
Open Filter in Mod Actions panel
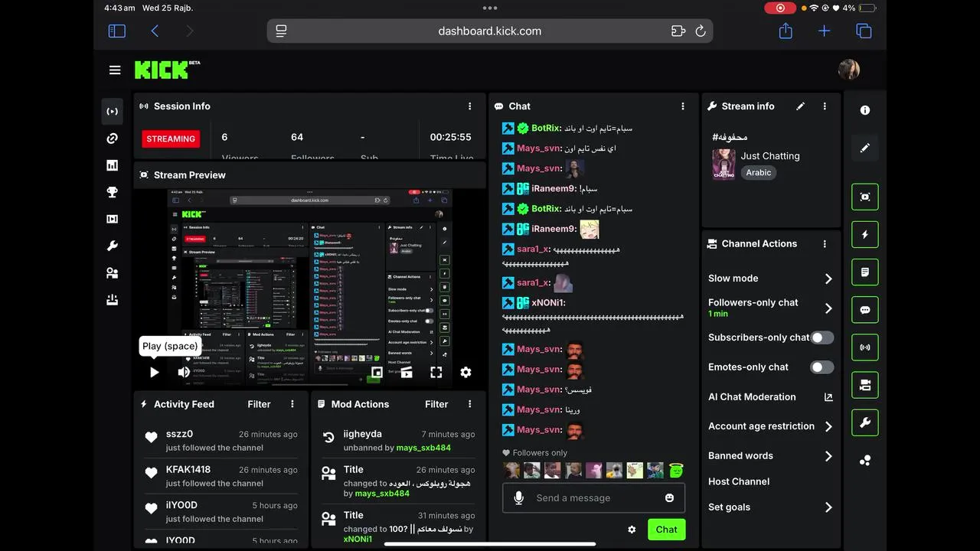click(x=436, y=404)
